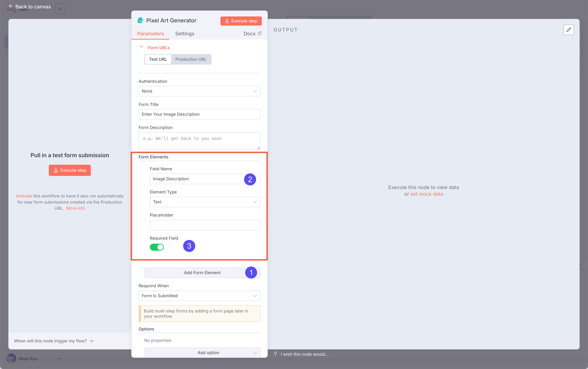Switch to Production URL option
Viewport: 588px width, 369px height.
point(191,59)
